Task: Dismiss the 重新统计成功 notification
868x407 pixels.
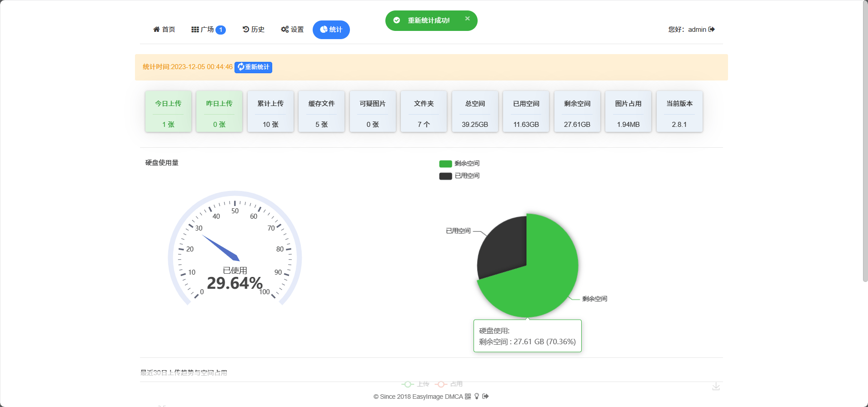Action: (467, 19)
